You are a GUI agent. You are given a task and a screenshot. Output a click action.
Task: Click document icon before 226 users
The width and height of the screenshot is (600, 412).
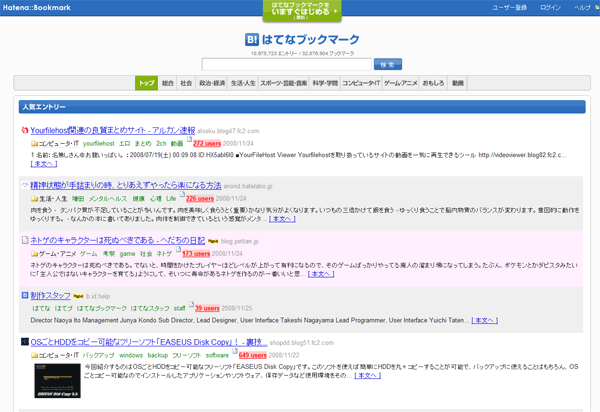182,195
